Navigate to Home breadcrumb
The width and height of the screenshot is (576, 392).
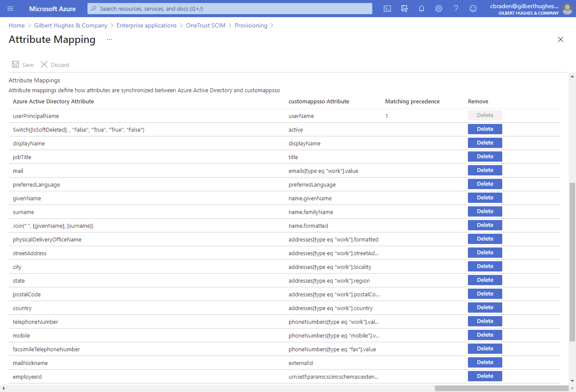(x=16, y=25)
